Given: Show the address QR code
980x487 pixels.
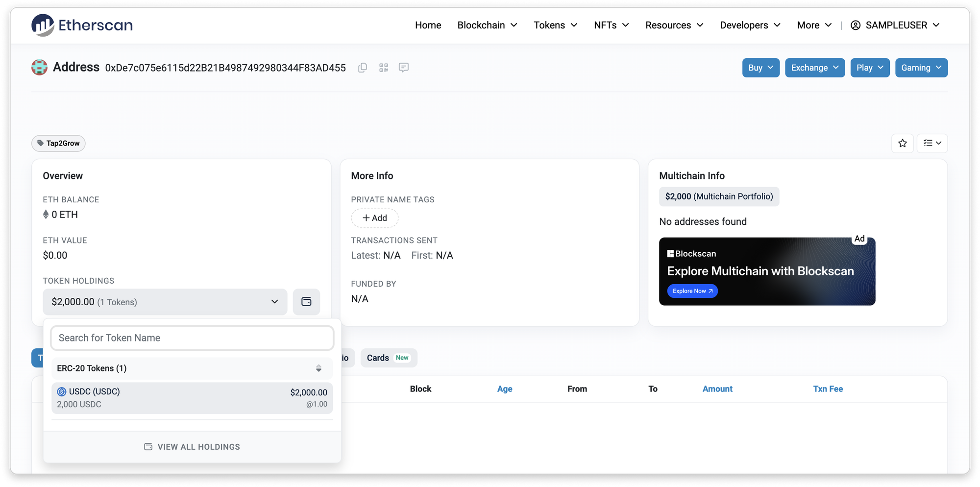Looking at the screenshot, I should pos(384,68).
